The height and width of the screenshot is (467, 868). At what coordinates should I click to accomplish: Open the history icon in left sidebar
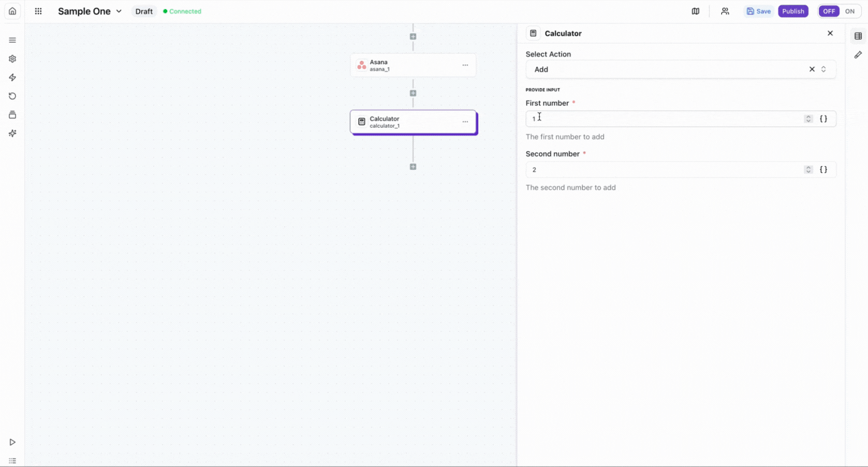pos(12,96)
